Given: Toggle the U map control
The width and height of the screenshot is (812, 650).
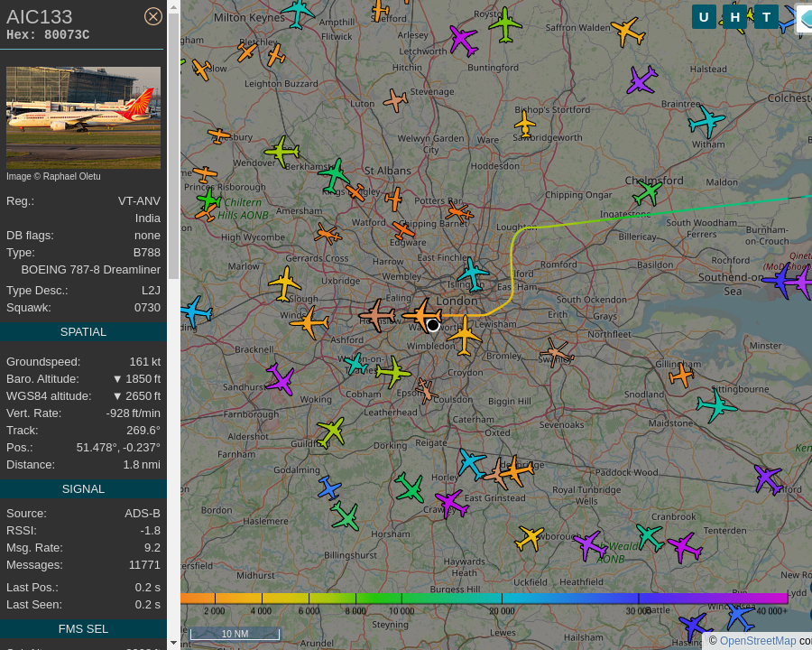Looking at the screenshot, I should (704, 17).
